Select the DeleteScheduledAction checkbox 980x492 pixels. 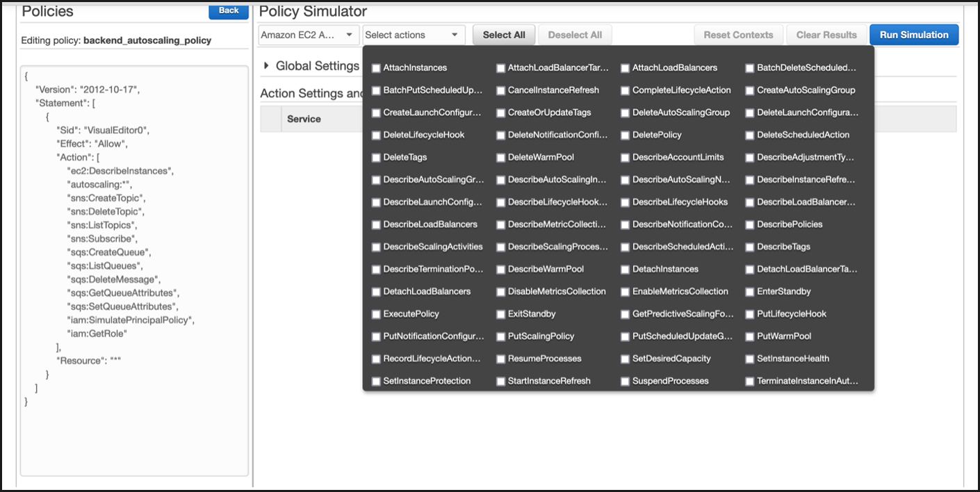pyautogui.click(x=750, y=135)
